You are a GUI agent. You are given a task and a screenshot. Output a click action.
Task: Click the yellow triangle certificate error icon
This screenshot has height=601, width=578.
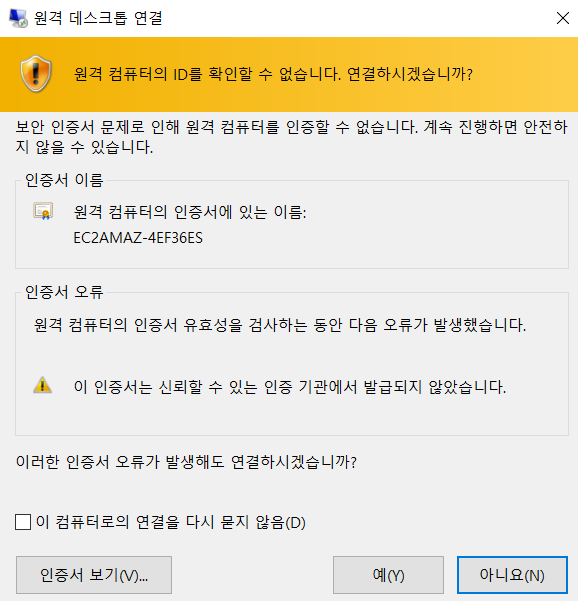coord(42,385)
